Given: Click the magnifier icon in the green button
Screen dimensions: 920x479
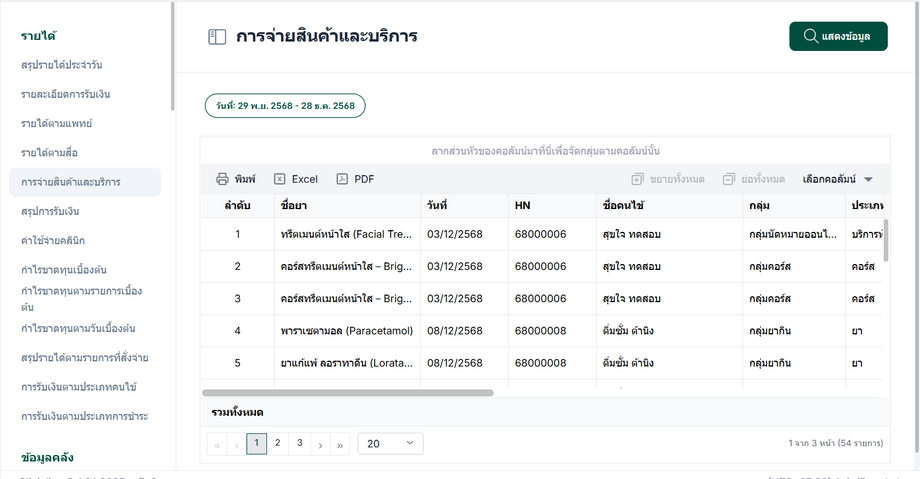Looking at the screenshot, I should pyautogui.click(x=809, y=37).
